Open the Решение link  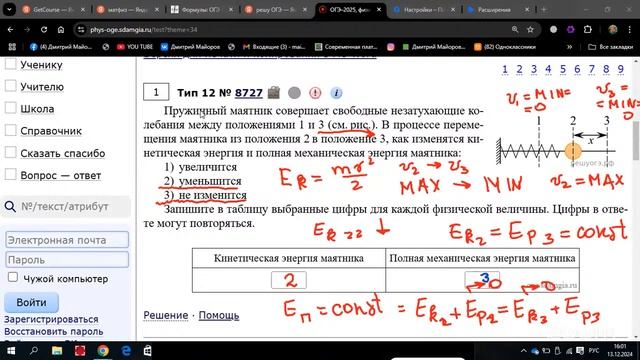tap(166, 316)
